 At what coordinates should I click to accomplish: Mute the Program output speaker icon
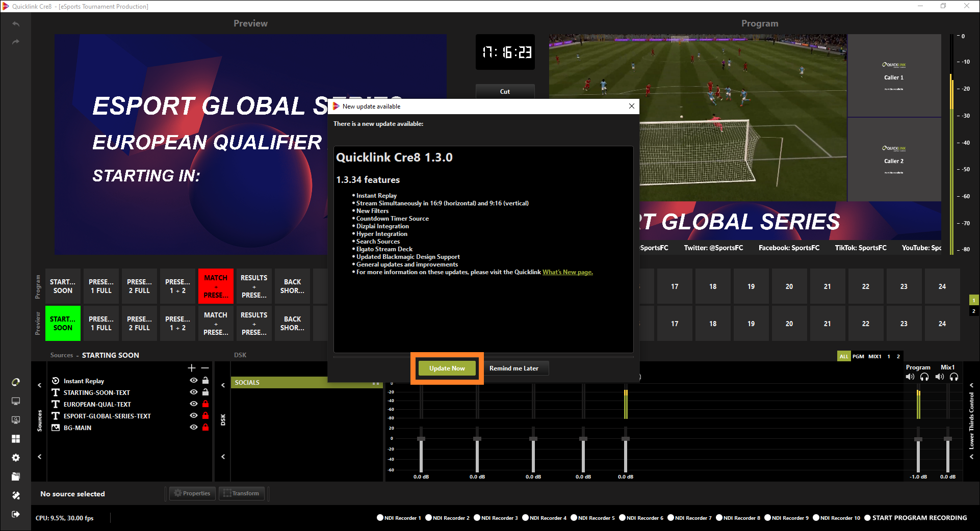(910, 377)
